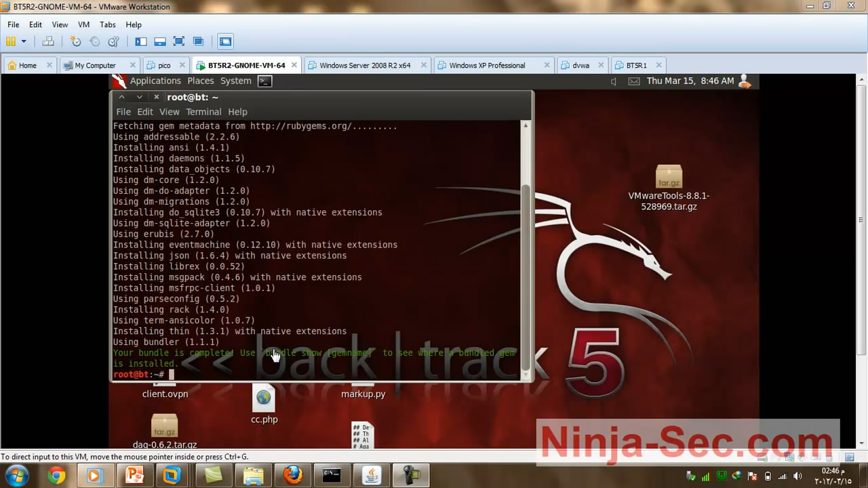Close the Windows XP Professional tab
The image size is (868, 488).
[x=547, y=65]
